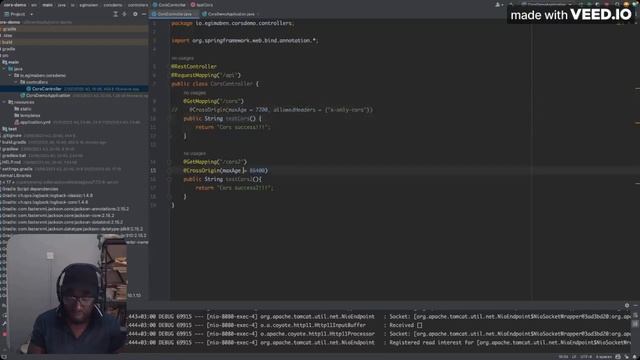Select the Gradle Script dependencies node
Screen dimensions: 640x360
29,189
